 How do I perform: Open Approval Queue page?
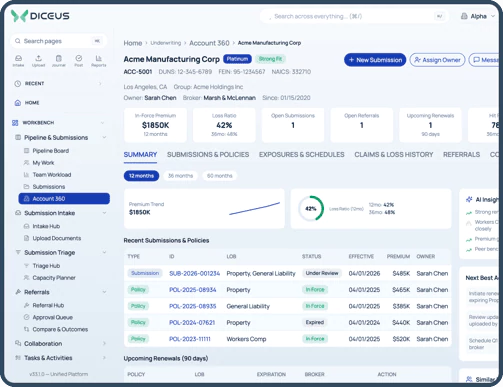point(52,317)
